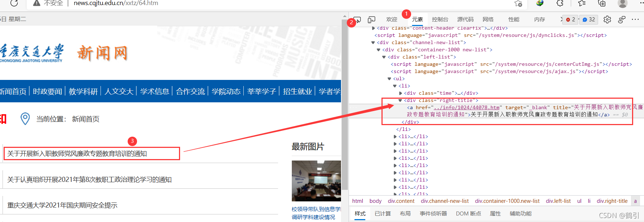
Task: Switch to the 网络 network tab
Action: pos(488,20)
